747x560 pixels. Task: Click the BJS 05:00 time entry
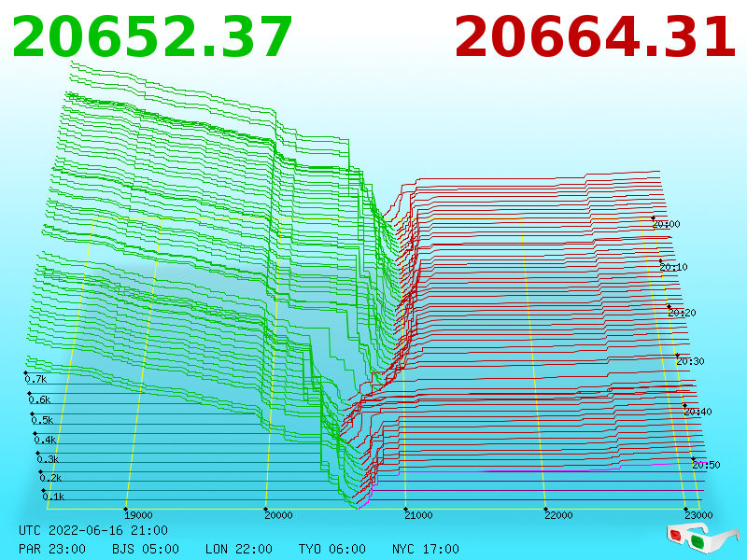(x=146, y=549)
